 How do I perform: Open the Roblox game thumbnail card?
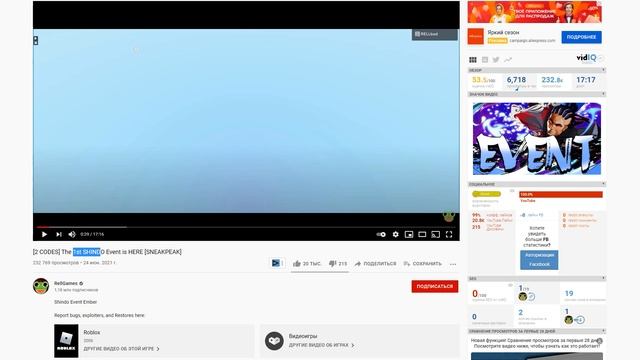pyautogui.click(x=66, y=341)
